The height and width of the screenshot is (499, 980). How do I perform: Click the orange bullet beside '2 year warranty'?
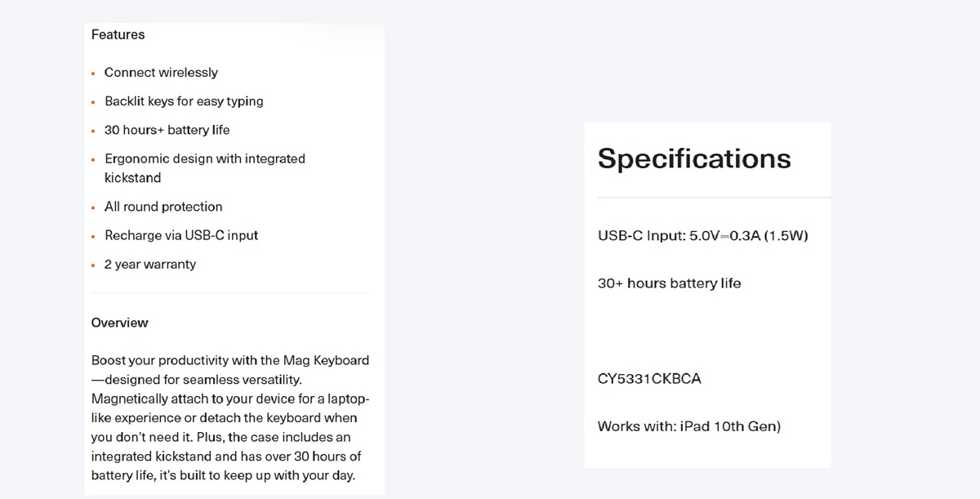click(94, 265)
